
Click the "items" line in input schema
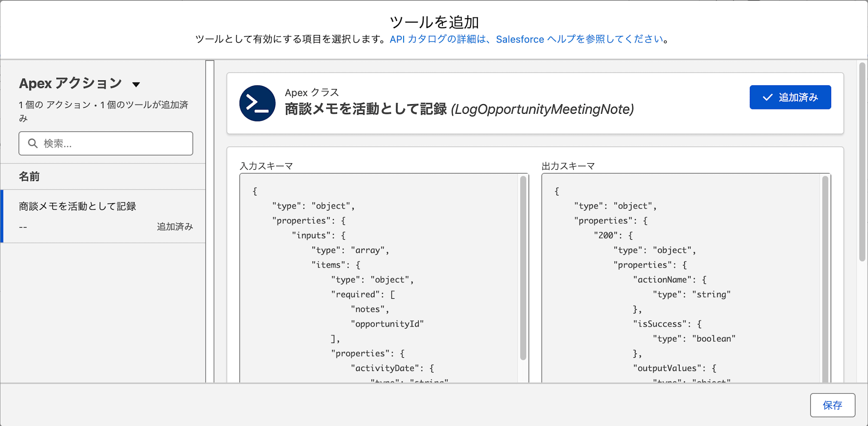(336, 265)
